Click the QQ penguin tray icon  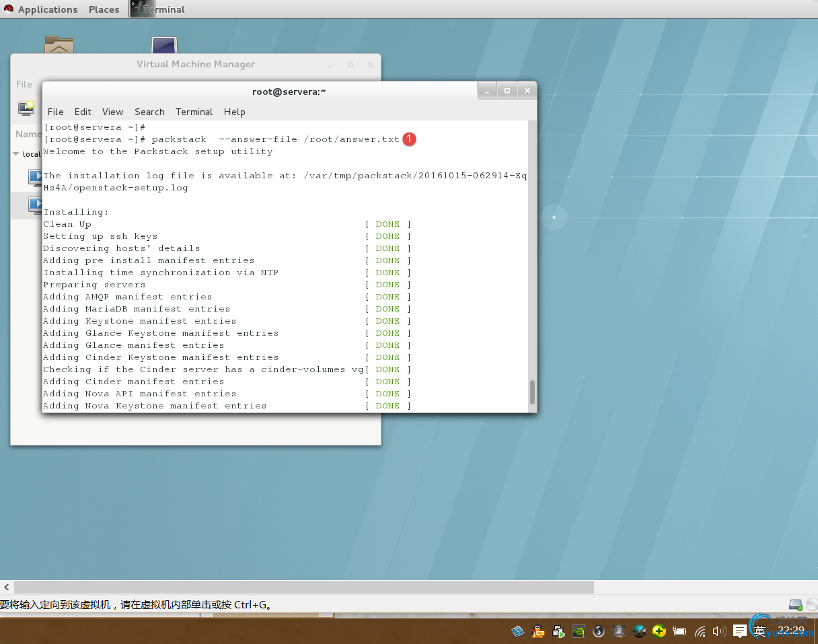[537, 631]
